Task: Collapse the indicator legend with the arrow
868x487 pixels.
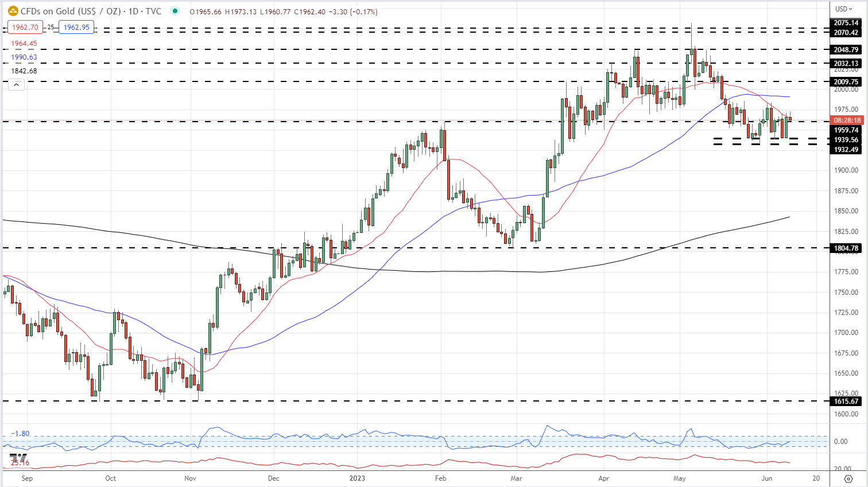Action: (x=16, y=85)
